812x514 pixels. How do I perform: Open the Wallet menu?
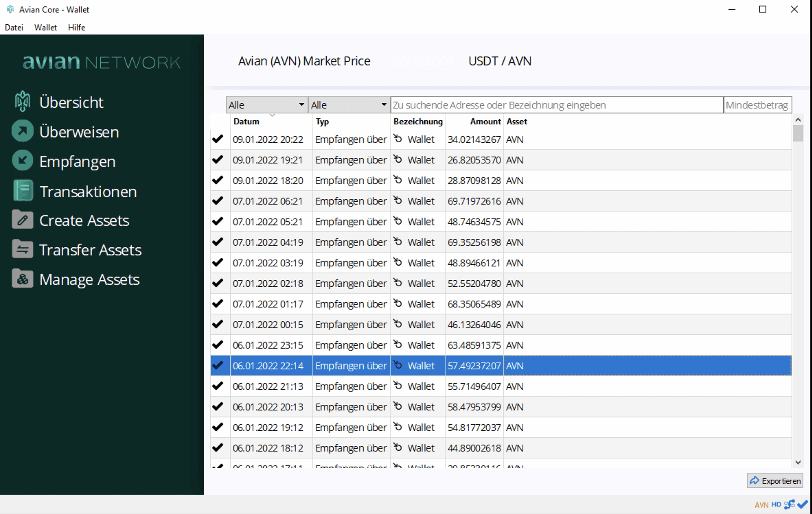pos(46,27)
